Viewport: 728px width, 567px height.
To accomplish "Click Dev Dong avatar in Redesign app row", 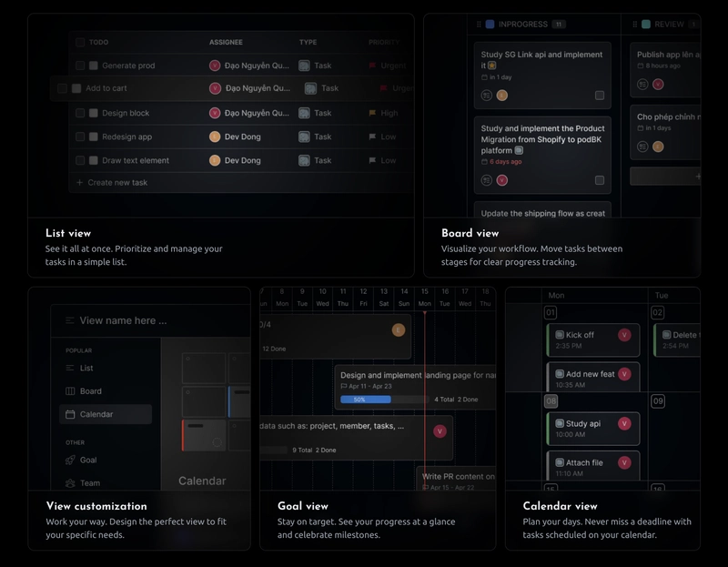I will [x=215, y=137].
